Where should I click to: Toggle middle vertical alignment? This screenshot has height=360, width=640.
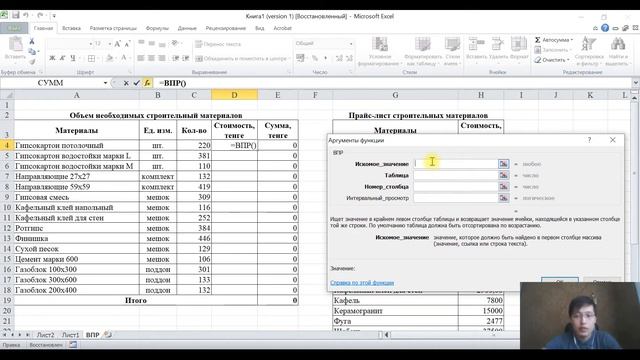pos(151,43)
